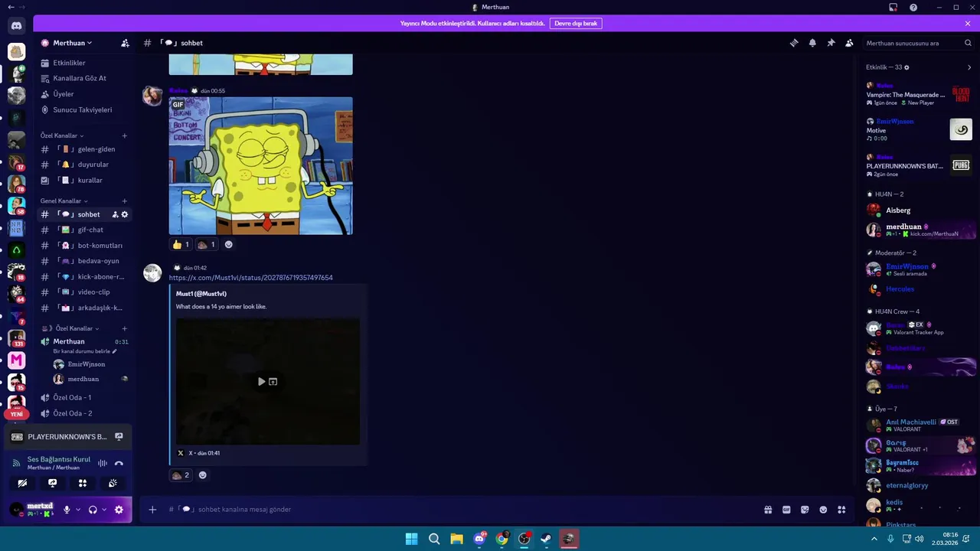Deafen with the headphones button
This screenshot has width=980, height=551.
93,510
